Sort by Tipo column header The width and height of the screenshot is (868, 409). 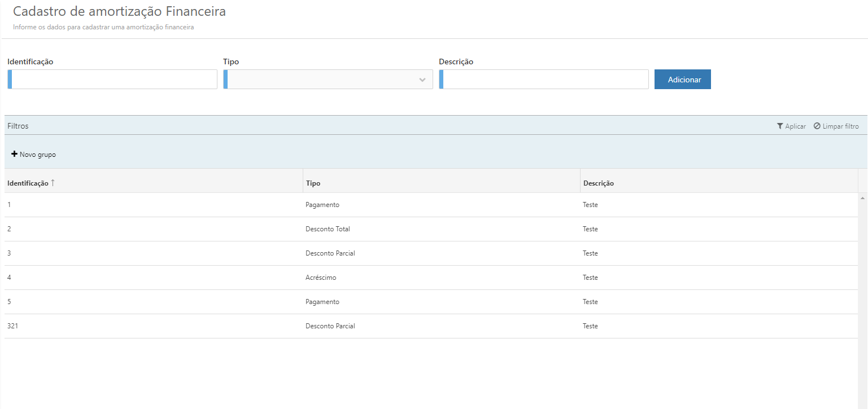click(313, 183)
